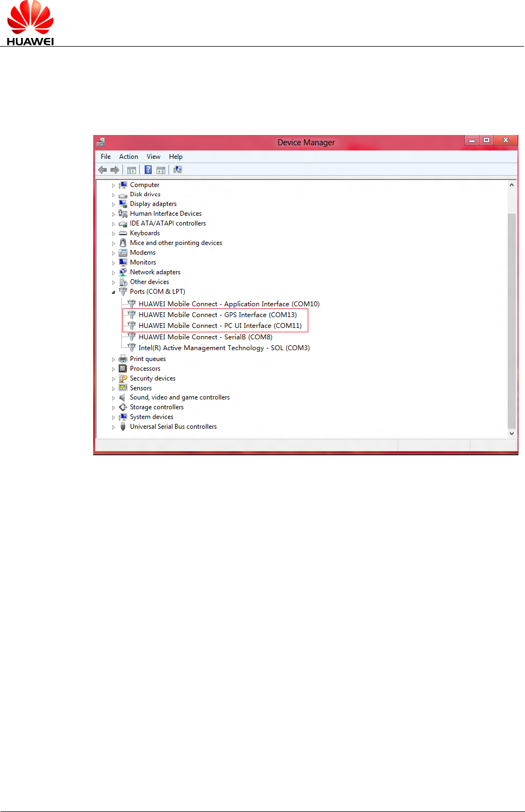Expand the Network adapters node
The height and width of the screenshot is (812, 525).
113,273
